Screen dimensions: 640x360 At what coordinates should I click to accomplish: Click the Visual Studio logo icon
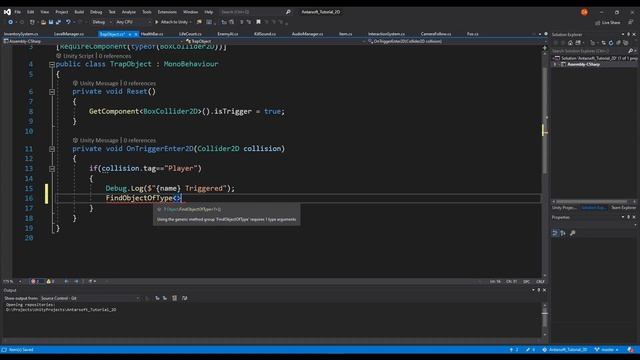point(7,12)
